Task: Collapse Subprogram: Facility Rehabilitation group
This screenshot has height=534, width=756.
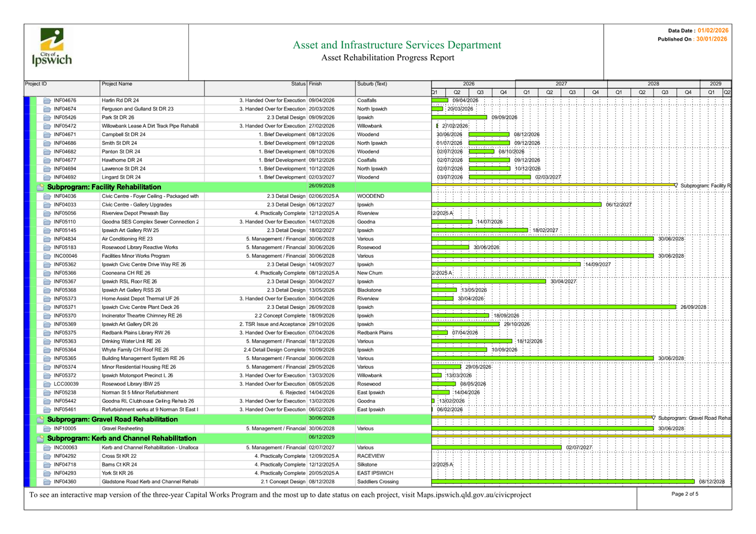Action: pos(40,187)
